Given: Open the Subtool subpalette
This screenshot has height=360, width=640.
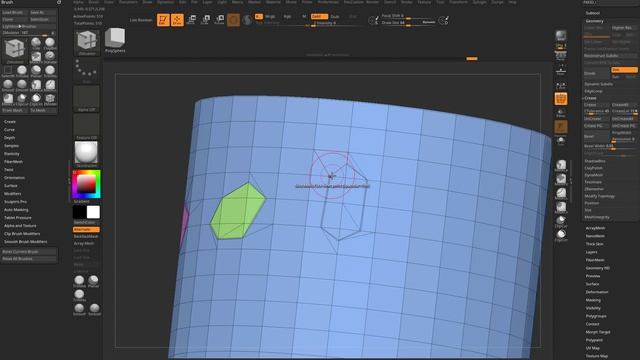Looking at the screenshot, I should 593,13.
